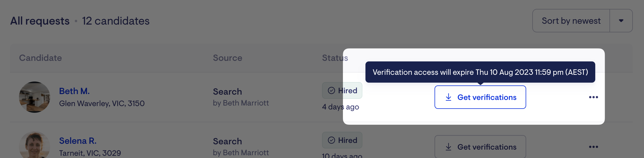The height and width of the screenshot is (158, 644).
Task: Click the sort dropdown caret arrow
Action: (621, 21)
